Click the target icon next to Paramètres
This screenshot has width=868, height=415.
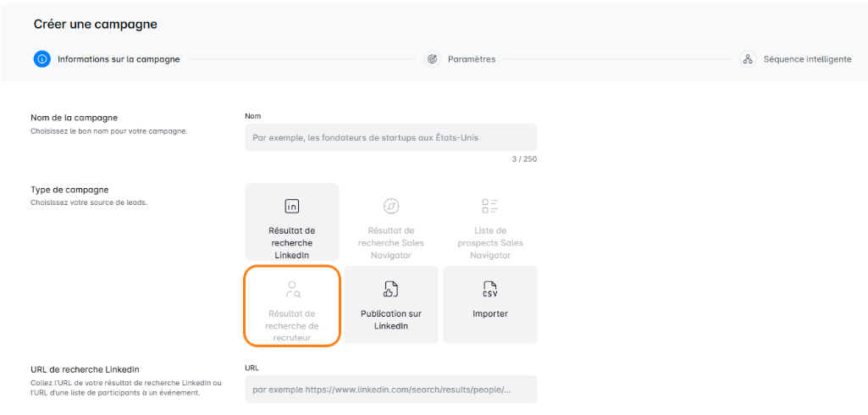(x=432, y=59)
